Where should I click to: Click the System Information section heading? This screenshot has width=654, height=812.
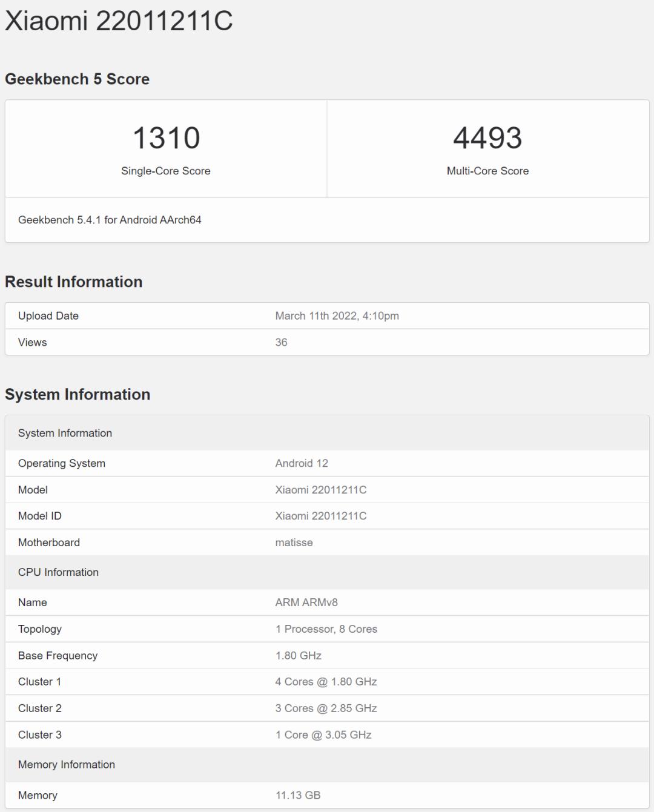78,394
